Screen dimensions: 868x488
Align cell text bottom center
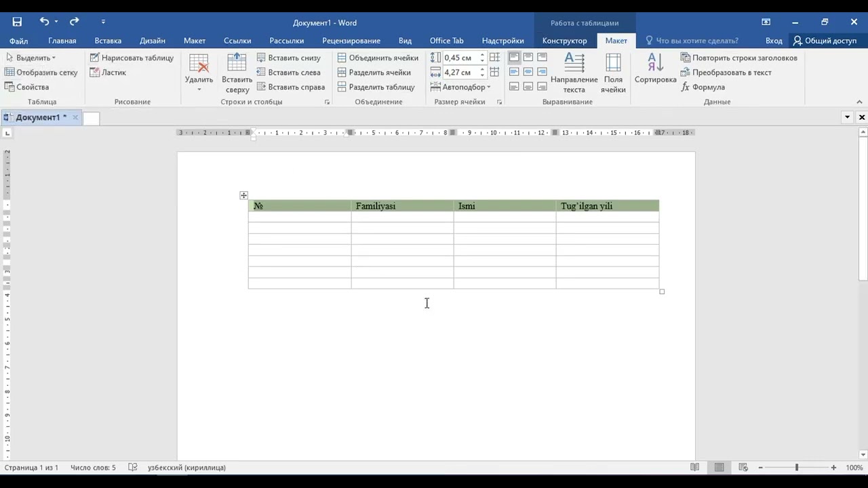528,87
